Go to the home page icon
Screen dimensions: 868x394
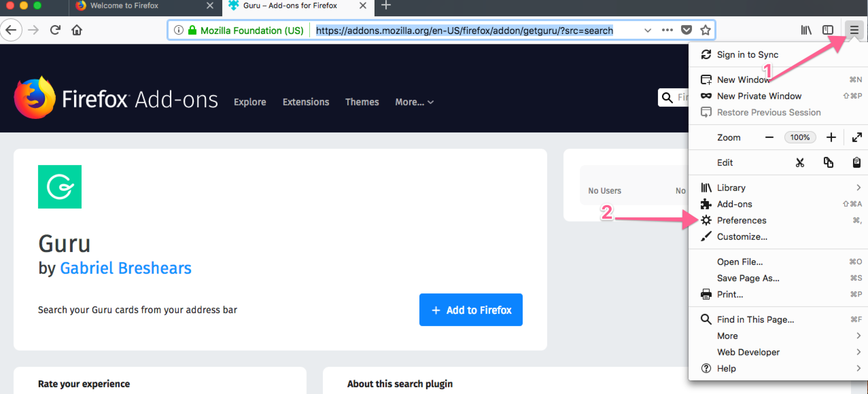(x=77, y=30)
